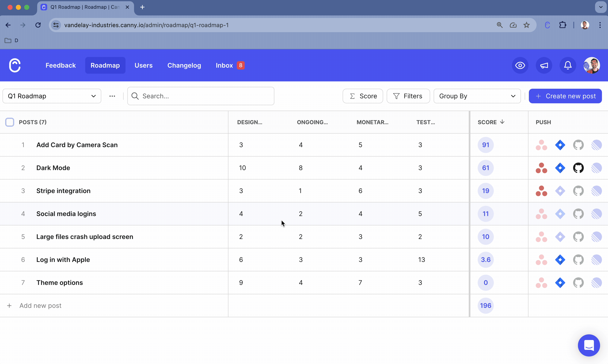
Task: Check the select-all posts checkbox
Action: 10,122
